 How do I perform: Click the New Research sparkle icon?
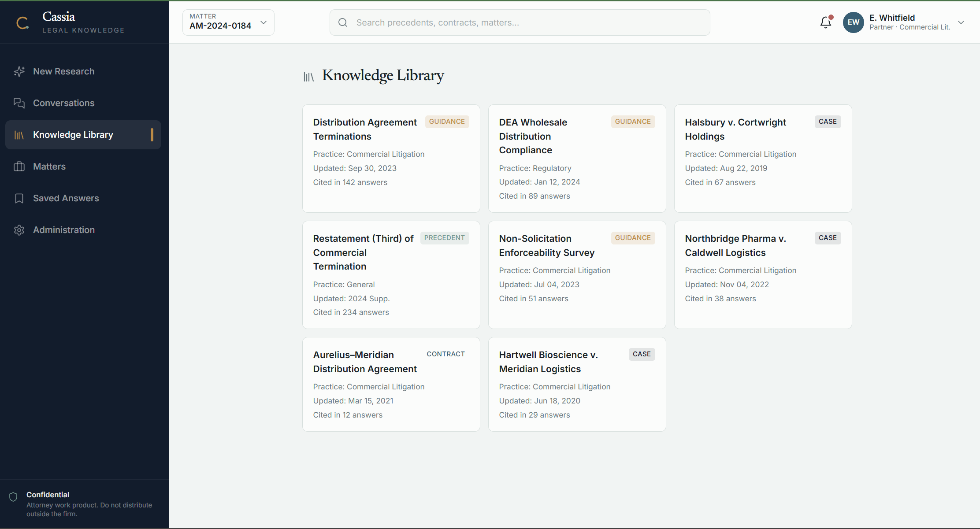pyautogui.click(x=19, y=71)
